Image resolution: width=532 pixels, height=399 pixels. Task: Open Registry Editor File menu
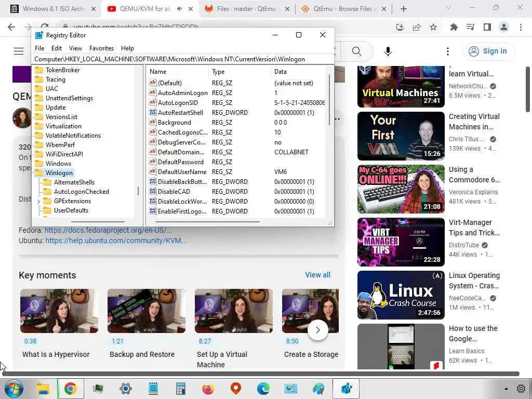pyautogui.click(x=39, y=48)
